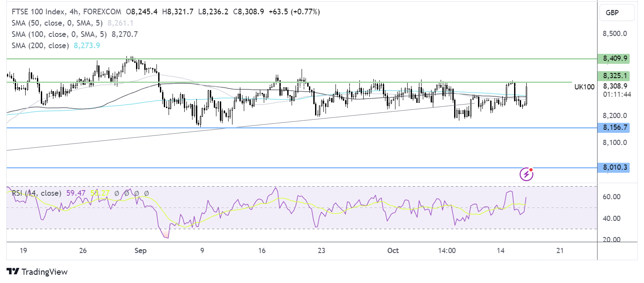Open the GBP currency selector
Viewport: 644px width, 283px height.
click(616, 13)
